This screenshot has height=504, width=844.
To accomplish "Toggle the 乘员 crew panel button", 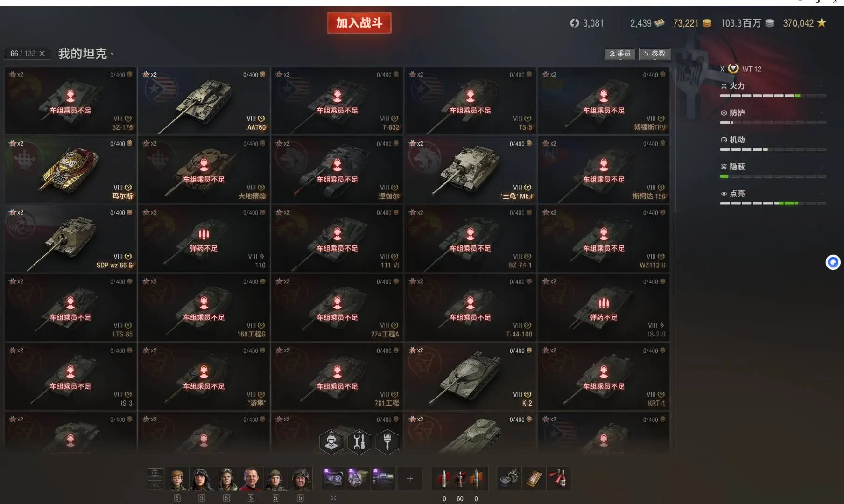I will coord(620,54).
